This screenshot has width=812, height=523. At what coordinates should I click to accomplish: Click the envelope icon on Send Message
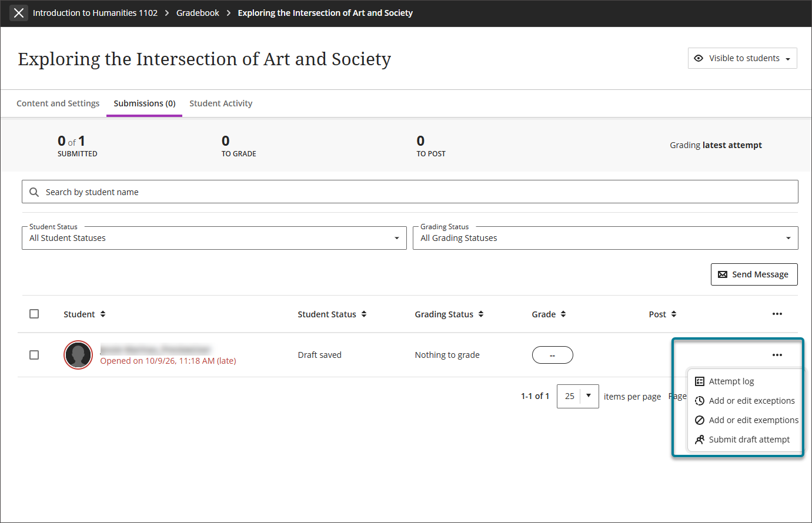point(723,274)
